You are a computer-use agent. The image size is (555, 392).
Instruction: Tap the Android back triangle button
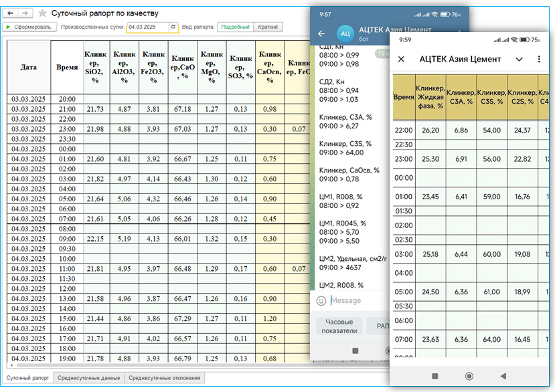[503, 376]
